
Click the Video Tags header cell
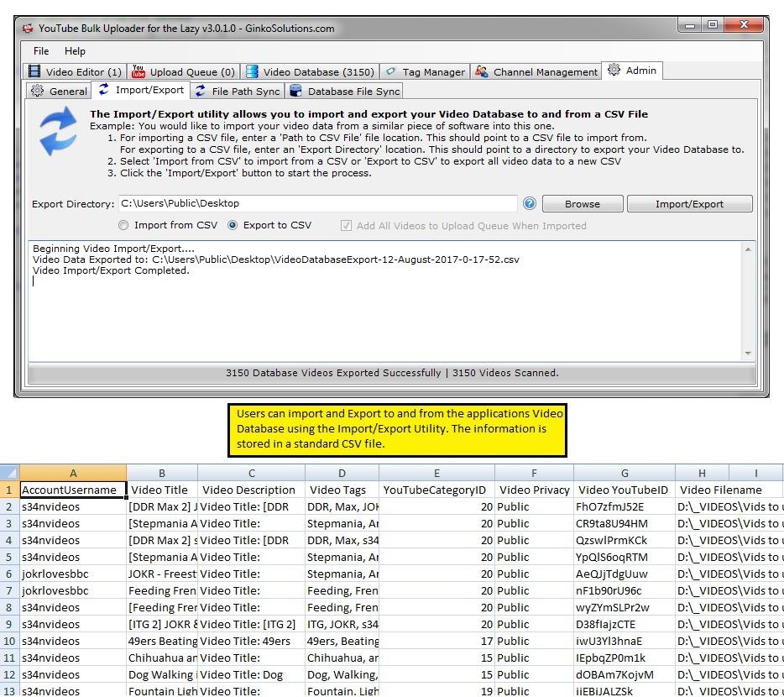(342, 490)
